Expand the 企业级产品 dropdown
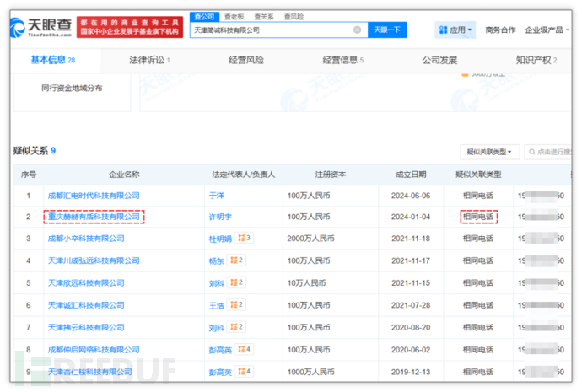The width and height of the screenshot is (582, 392). (x=547, y=30)
